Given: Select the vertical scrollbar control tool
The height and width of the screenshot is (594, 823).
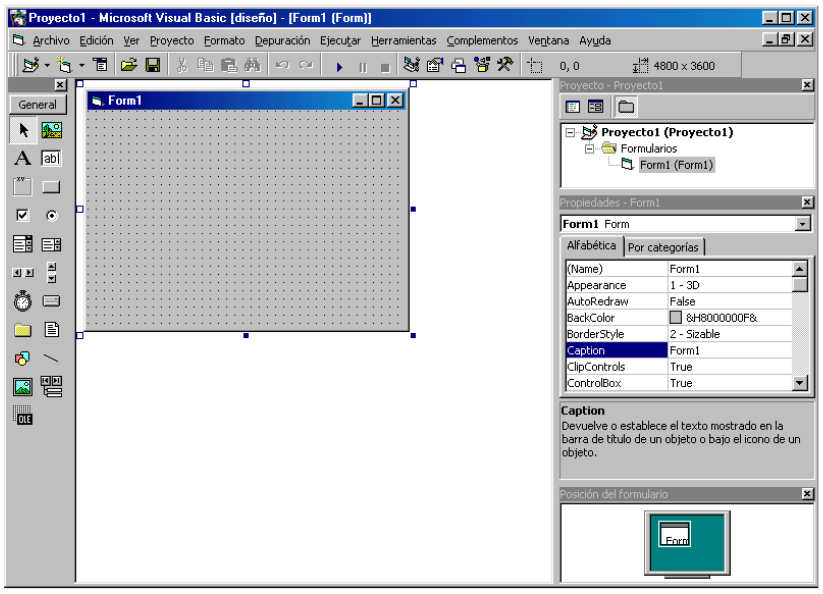Looking at the screenshot, I should (51, 273).
